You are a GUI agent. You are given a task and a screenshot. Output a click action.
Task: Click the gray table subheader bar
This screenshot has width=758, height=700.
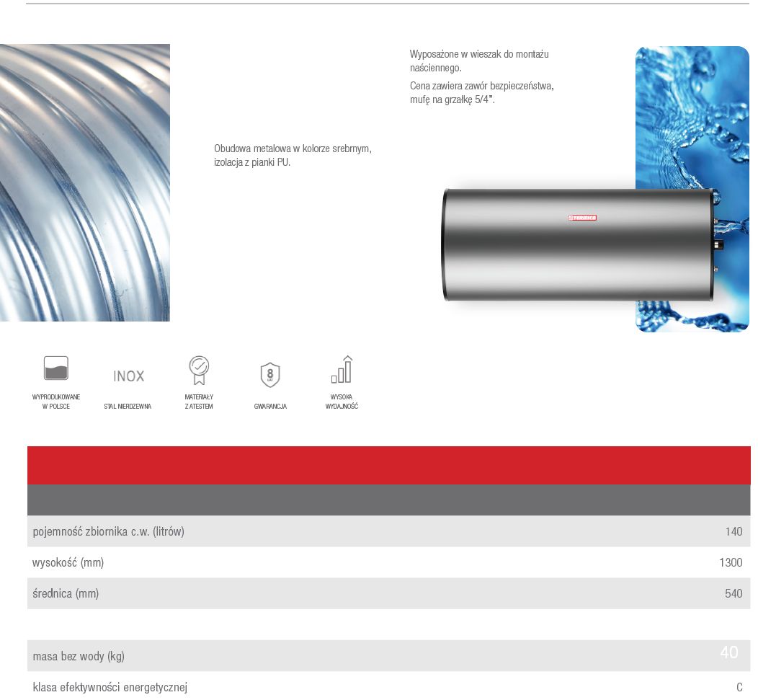click(388, 500)
